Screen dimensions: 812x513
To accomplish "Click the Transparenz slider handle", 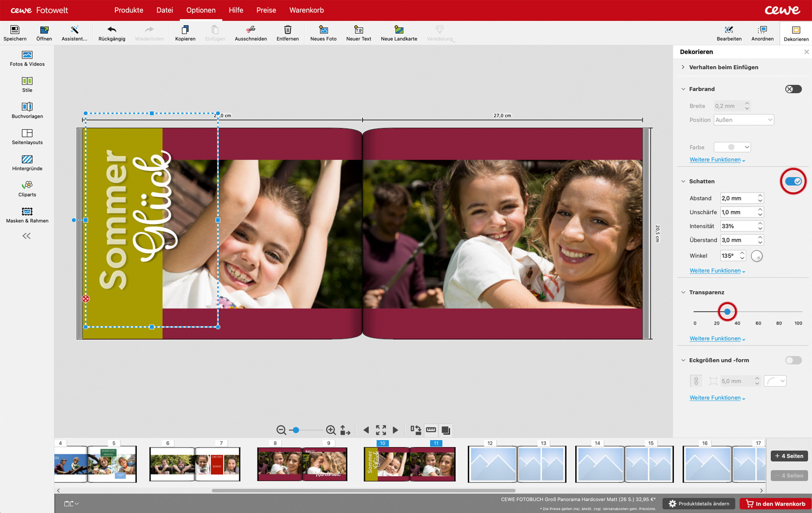I will pyautogui.click(x=727, y=312).
